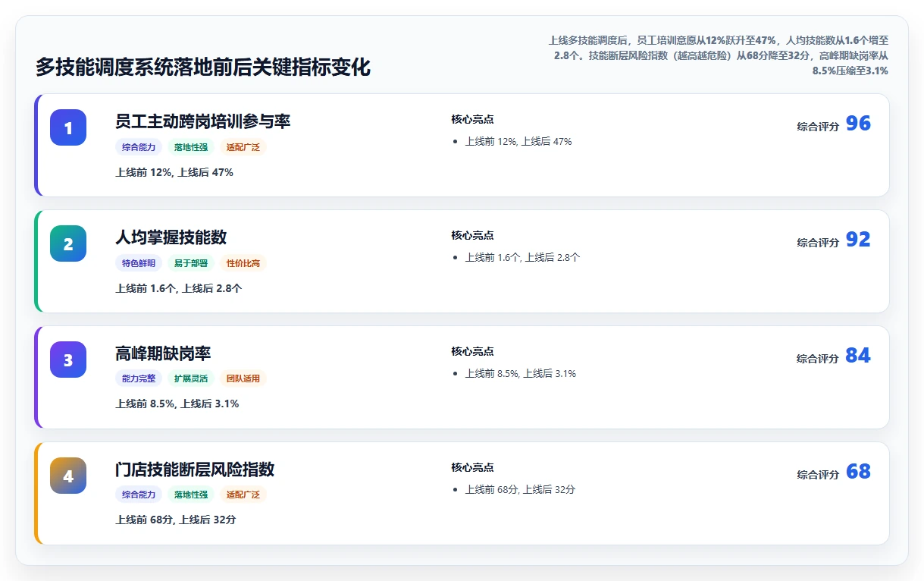
Task: Click 综合评分 label beside score 84
Action: click(818, 359)
